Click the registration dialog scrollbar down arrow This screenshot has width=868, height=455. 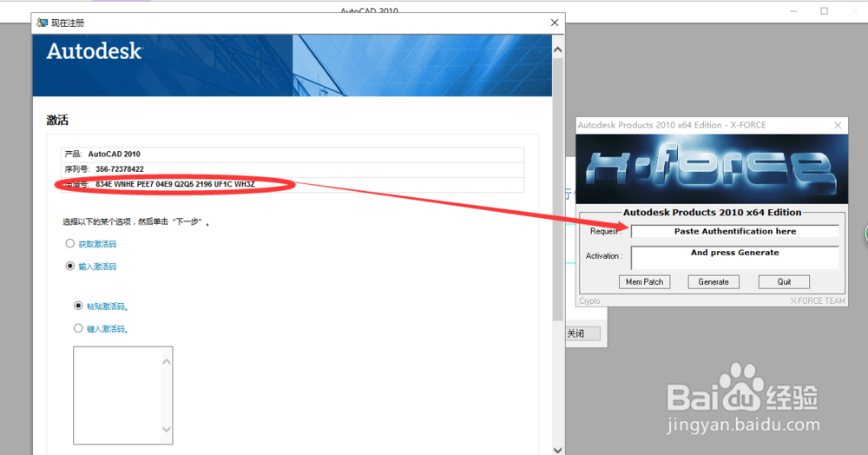pos(558,450)
